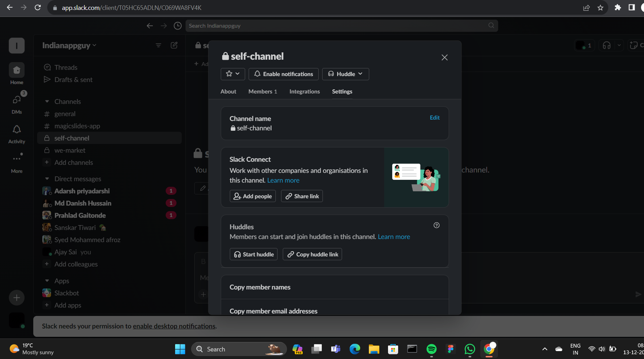Screen dimensions: 644x359
Task: Reload the browser page
Action: point(38,7)
